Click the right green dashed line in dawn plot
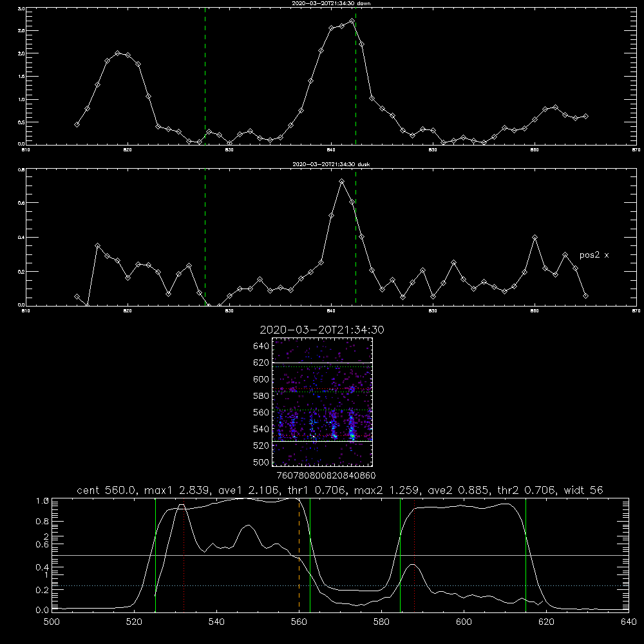644x644 pixels. tap(355, 77)
